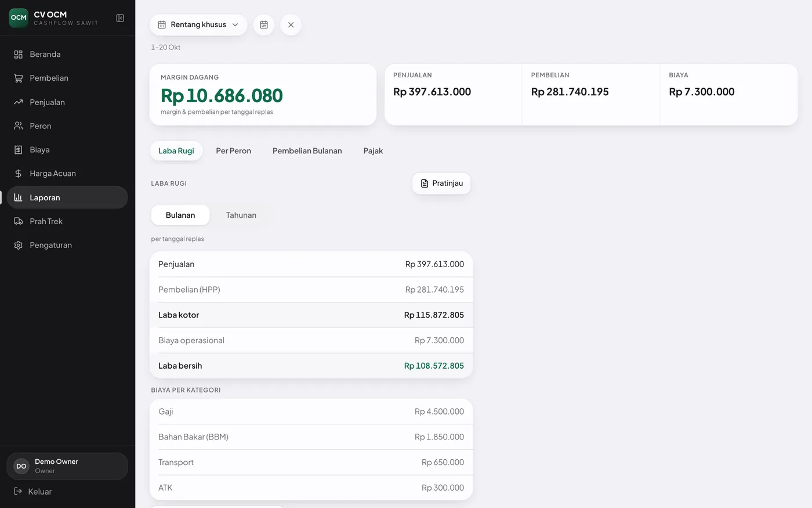Viewport: 812px width, 508px height.
Task: Open Peron users icon
Action: [x=19, y=126]
